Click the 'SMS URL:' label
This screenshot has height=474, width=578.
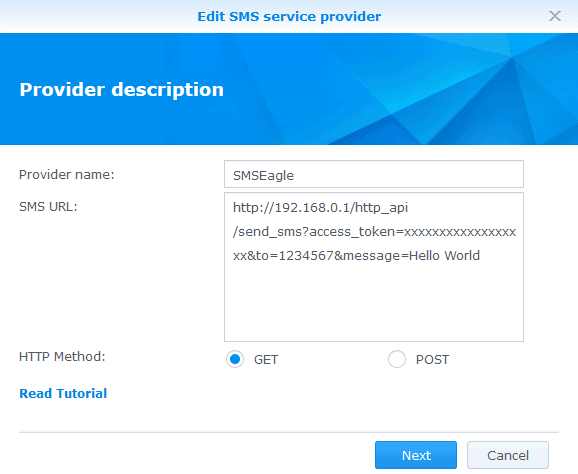(48, 207)
